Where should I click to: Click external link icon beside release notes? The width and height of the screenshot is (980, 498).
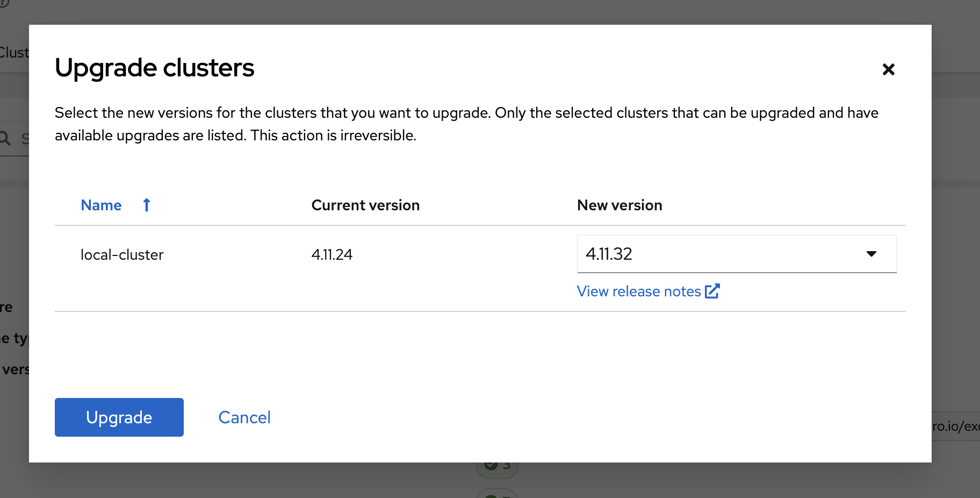(x=712, y=291)
